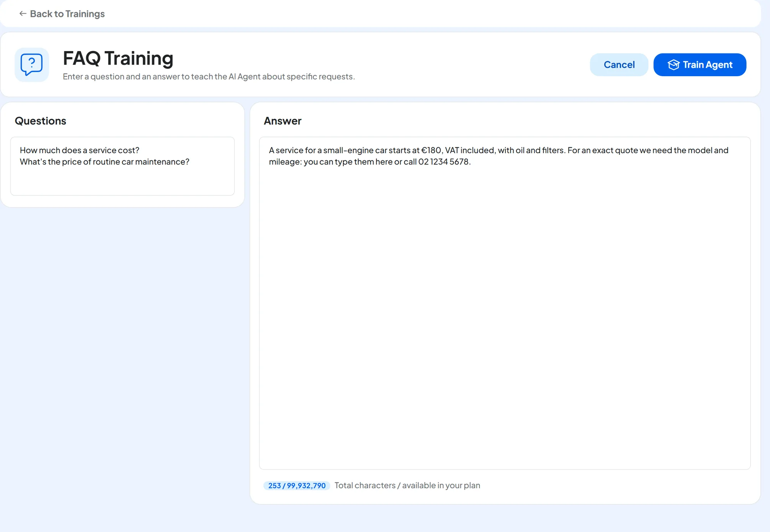This screenshot has width=770, height=532.
Task: Click the Answer panel heading
Action: [283, 121]
